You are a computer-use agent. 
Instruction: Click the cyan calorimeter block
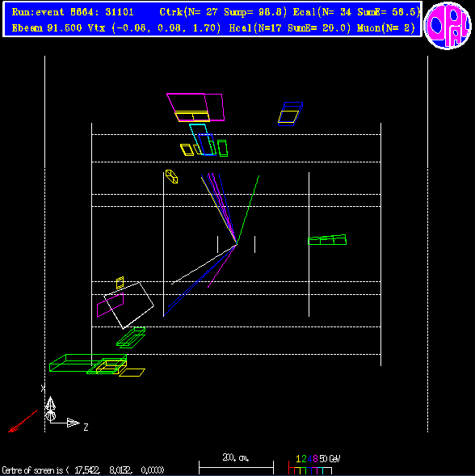pos(201,139)
